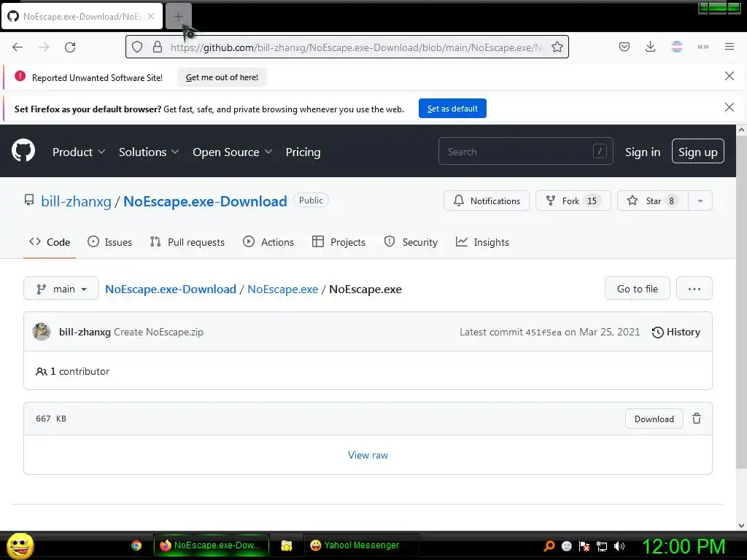The height and width of the screenshot is (560, 747).
Task: Switch to the Issues tab
Action: [109, 242]
